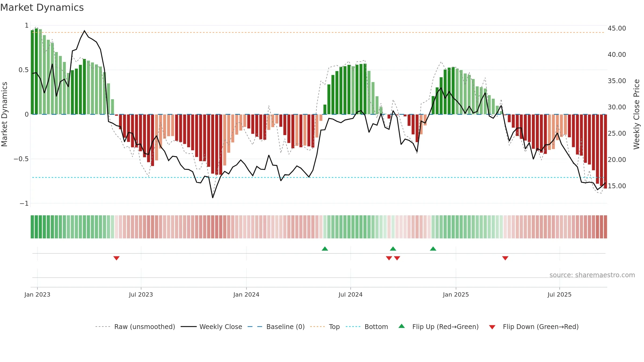Viewport: 644px width, 362px height.
Task: Click the Jan 2025 x-axis label
Action: tap(456, 294)
